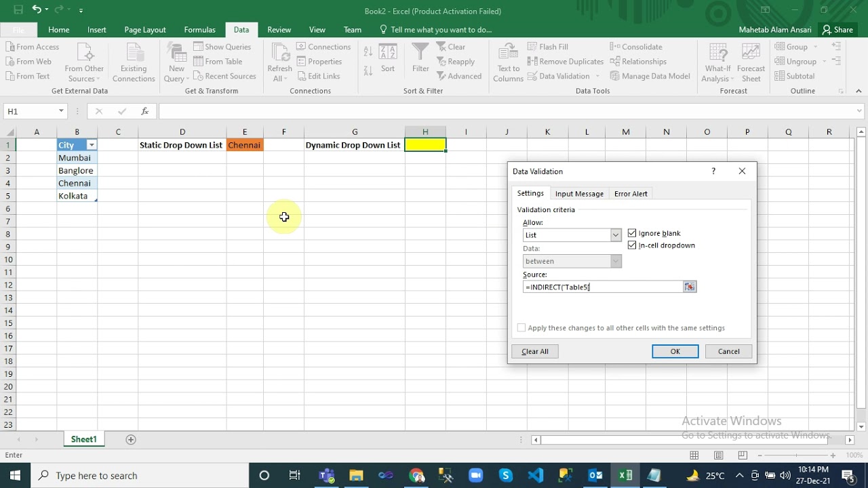868x488 pixels.
Task: Click the Forecast Sheet icon
Action: pos(751,62)
